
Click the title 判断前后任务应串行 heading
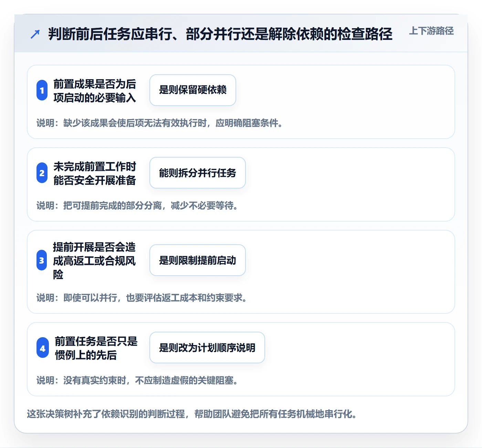(220, 34)
